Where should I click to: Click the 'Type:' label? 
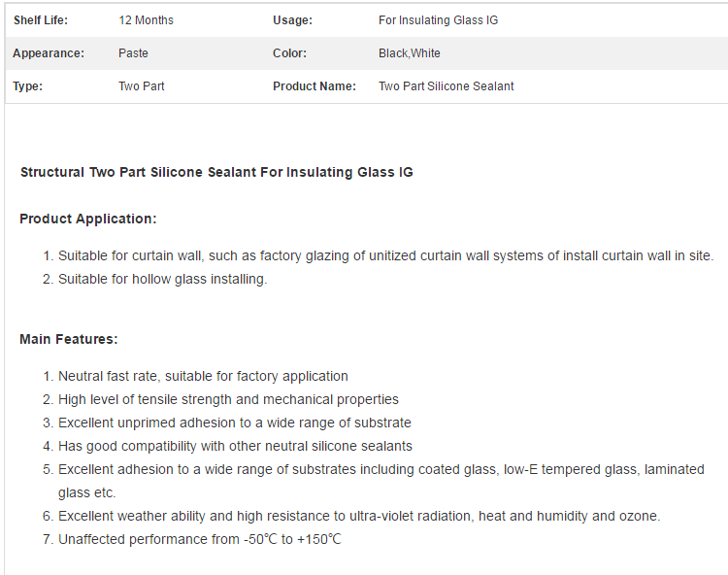point(27,86)
